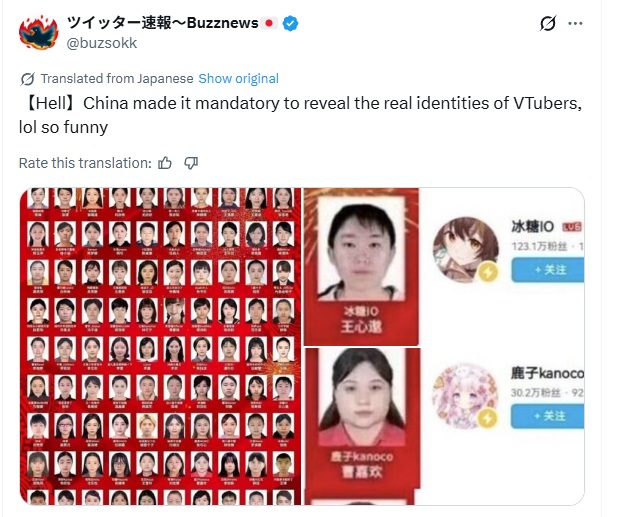Click the account name ツイッター速報~Buzznews
Image resolution: width=630 pixels, height=517 pixels.
click(162, 23)
